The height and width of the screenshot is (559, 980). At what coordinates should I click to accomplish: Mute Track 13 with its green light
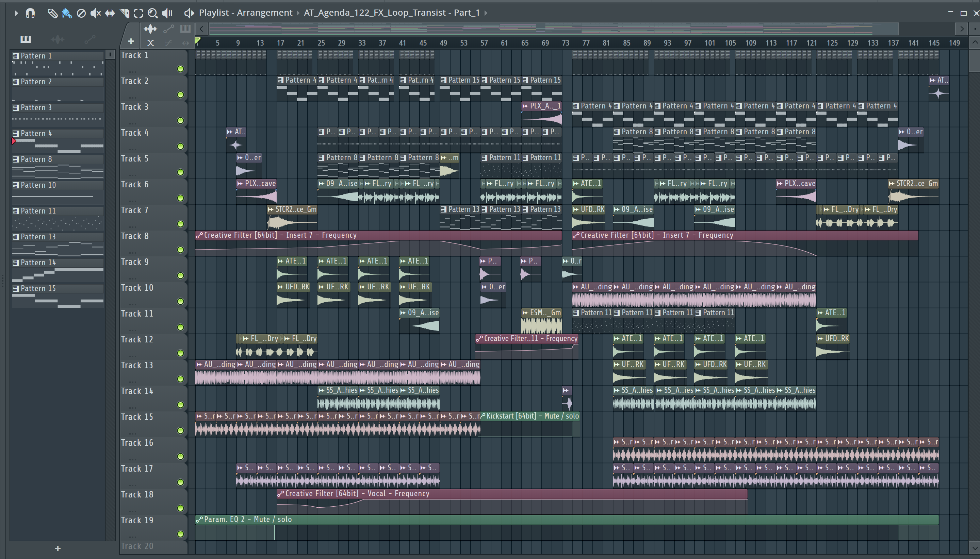pyautogui.click(x=180, y=379)
